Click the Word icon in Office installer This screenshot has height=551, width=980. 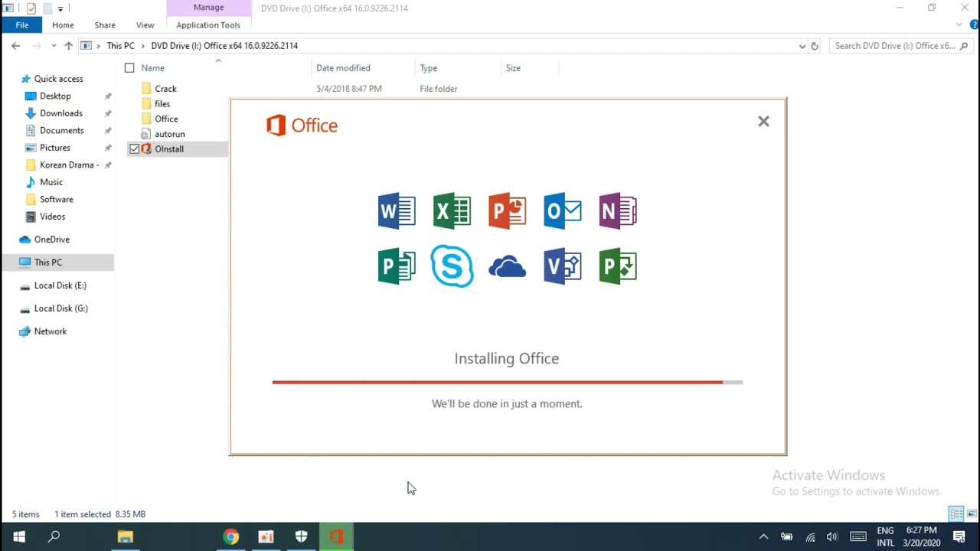(x=397, y=211)
